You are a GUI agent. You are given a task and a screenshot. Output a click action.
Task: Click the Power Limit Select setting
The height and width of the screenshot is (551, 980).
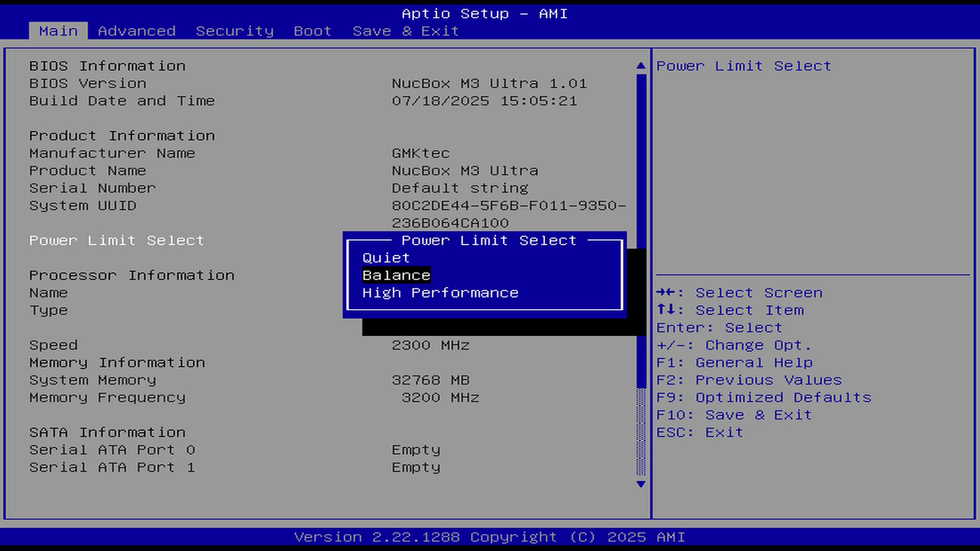pos(116,240)
